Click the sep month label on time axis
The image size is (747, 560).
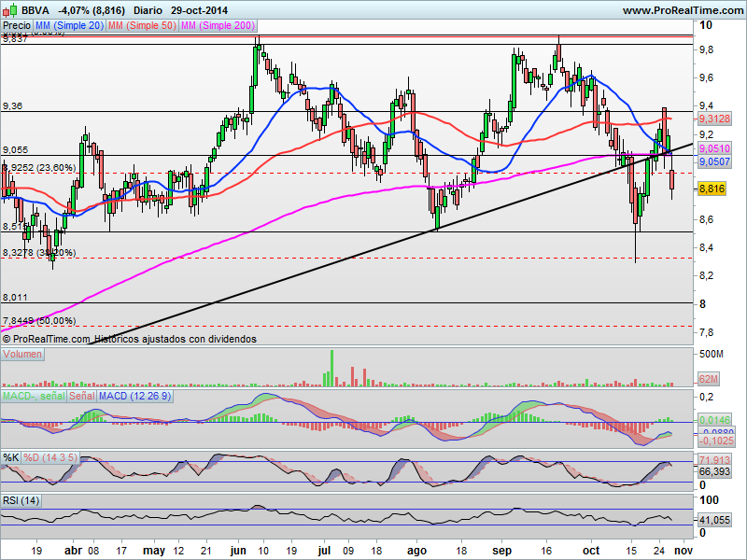[x=501, y=551]
